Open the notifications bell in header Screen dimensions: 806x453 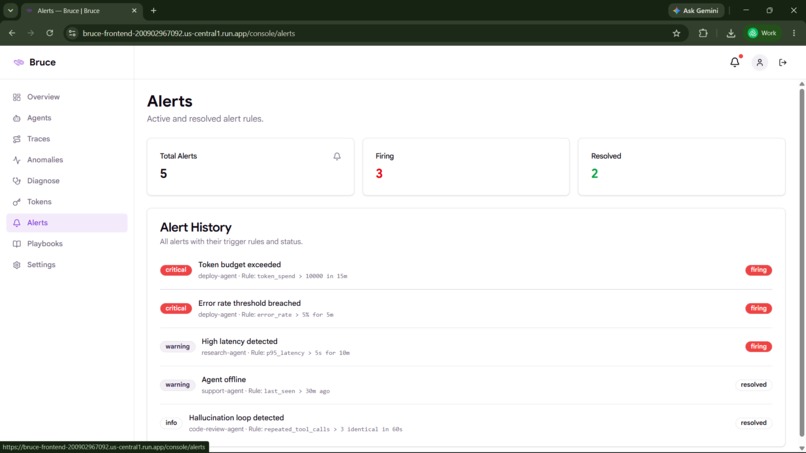pyautogui.click(x=735, y=62)
